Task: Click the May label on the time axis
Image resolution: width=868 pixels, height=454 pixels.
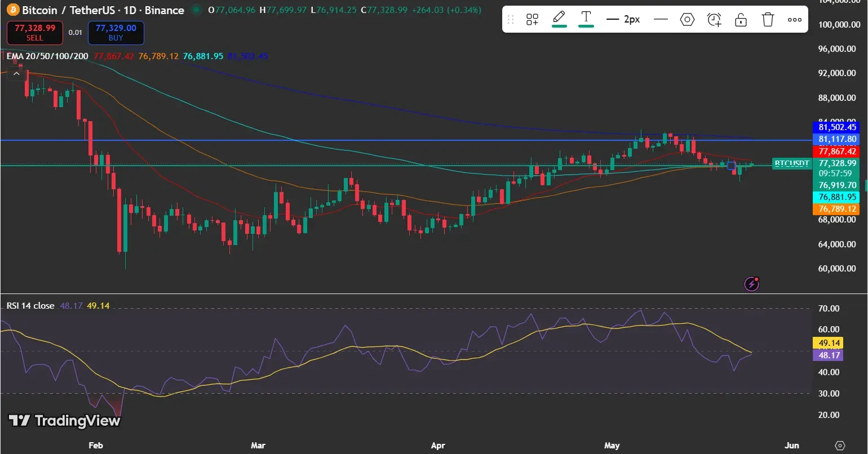Action: [612, 446]
